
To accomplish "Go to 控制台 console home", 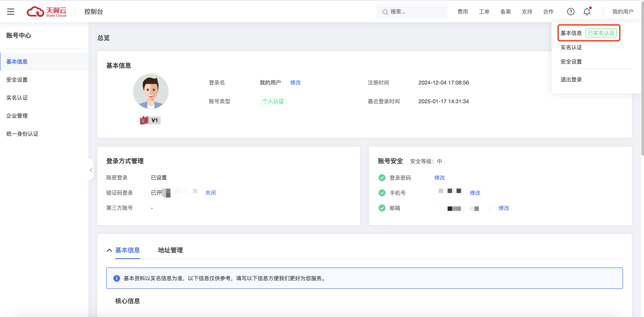I will click(93, 12).
